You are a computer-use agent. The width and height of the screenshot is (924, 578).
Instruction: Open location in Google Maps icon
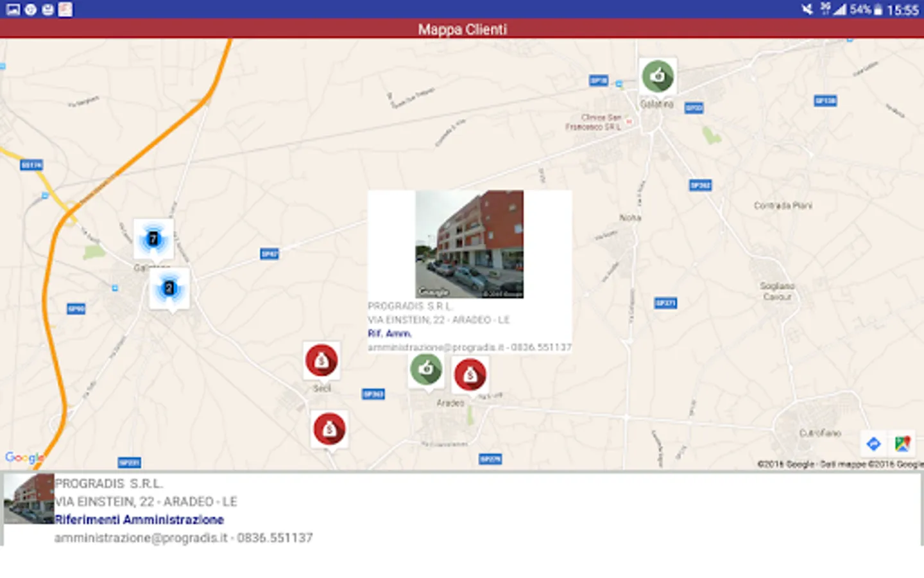click(x=903, y=444)
